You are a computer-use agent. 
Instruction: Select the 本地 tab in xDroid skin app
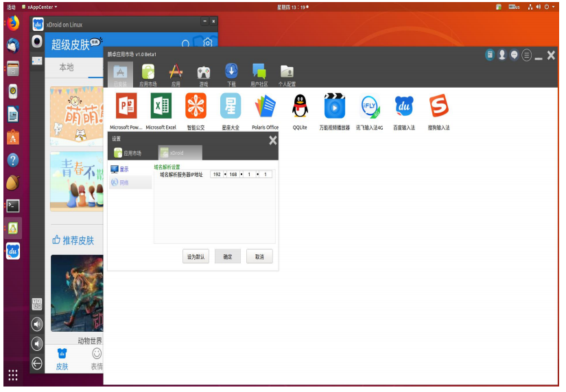tap(67, 67)
